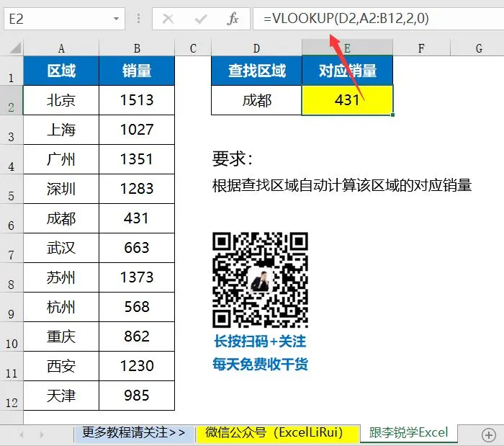The height and width of the screenshot is (446, 504).
Task: Click sales value 1351
Action: click(x=137, y=159)
